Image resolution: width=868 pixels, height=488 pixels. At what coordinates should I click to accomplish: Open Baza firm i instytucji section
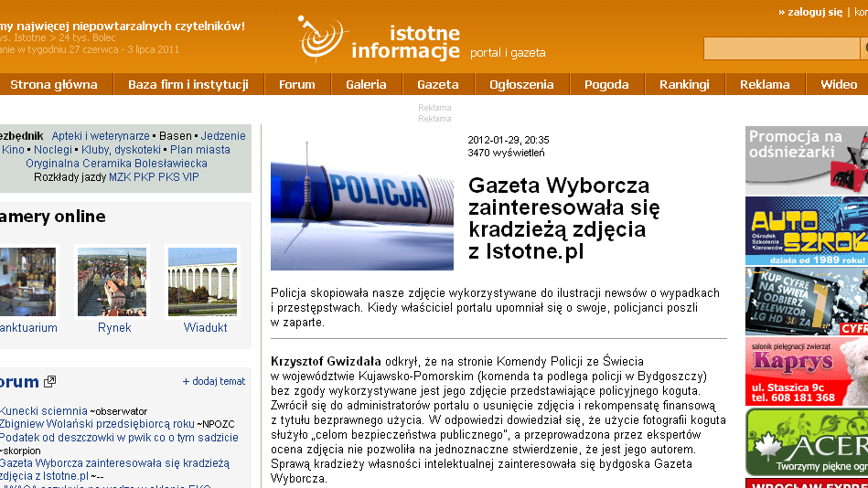tap(188, 85)
